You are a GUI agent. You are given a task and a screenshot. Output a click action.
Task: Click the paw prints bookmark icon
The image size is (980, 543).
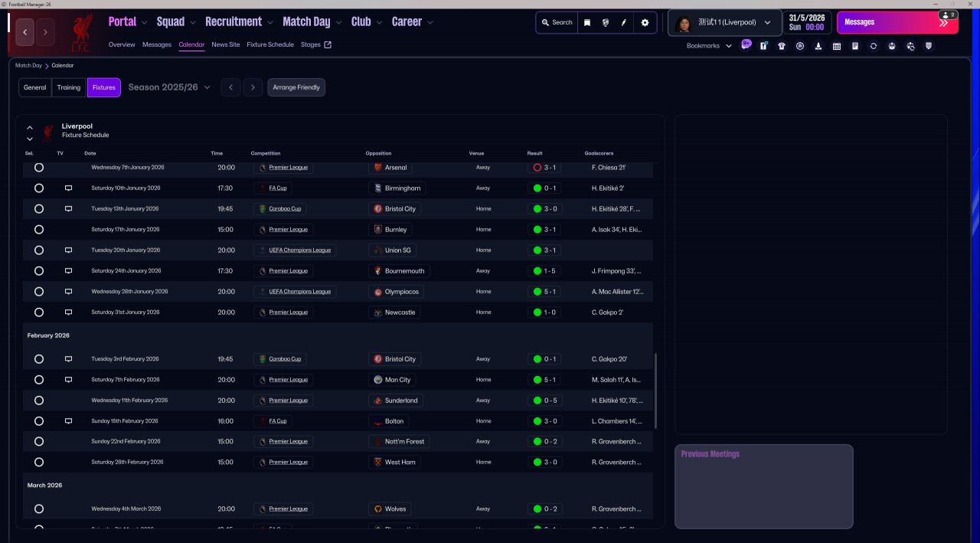(x=910, y=46)
